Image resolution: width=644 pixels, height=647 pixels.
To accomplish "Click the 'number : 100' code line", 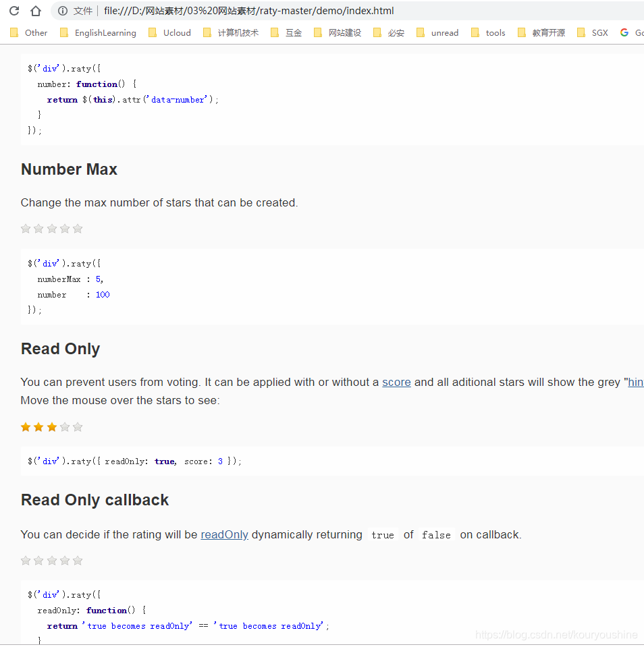I will click(74, 295).
